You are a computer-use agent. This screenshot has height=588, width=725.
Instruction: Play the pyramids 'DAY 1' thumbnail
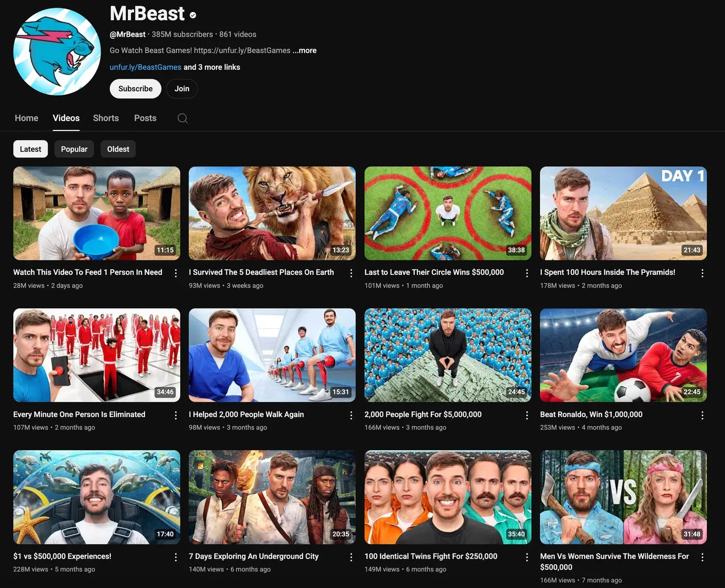pyautogui.click(x=624, y=213)
